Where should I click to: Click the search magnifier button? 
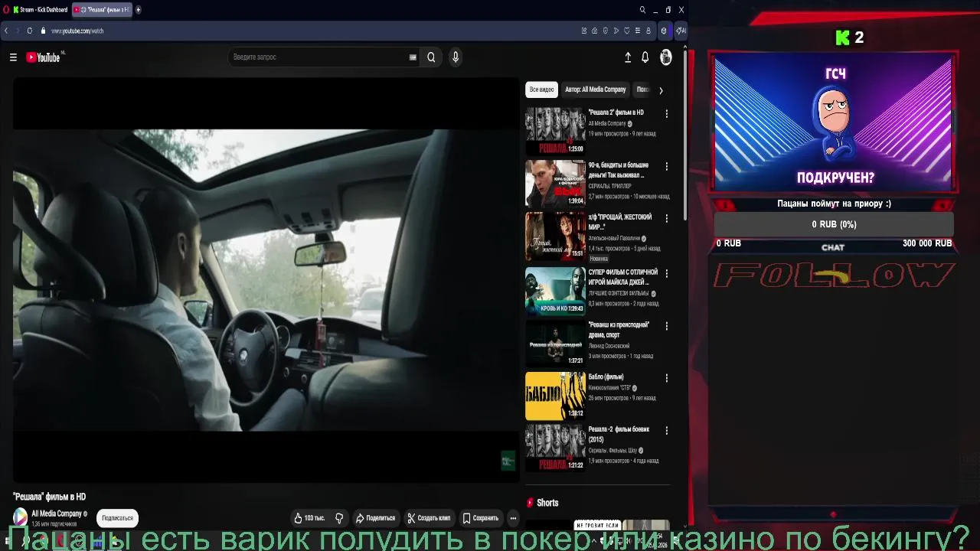pos(431,57)
